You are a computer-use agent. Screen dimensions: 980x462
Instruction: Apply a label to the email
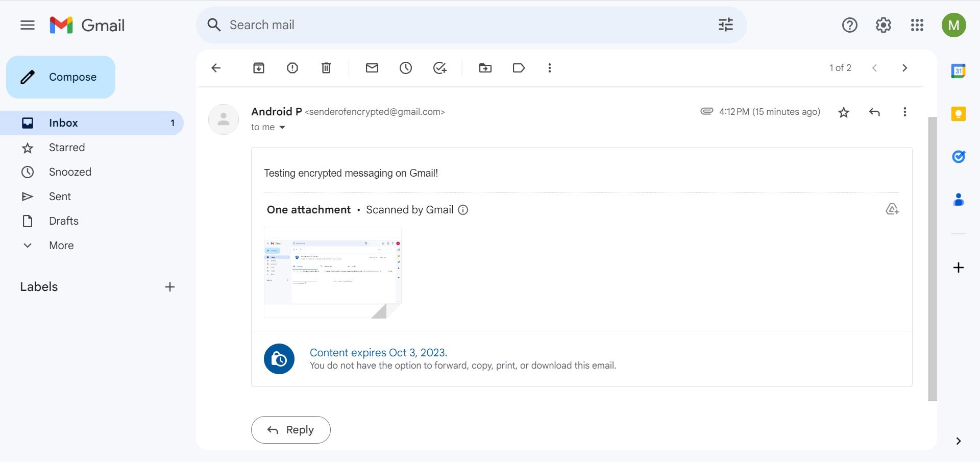519,68
